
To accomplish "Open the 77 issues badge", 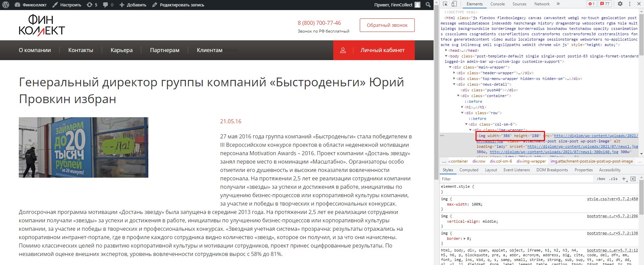I will pos(605,4).
